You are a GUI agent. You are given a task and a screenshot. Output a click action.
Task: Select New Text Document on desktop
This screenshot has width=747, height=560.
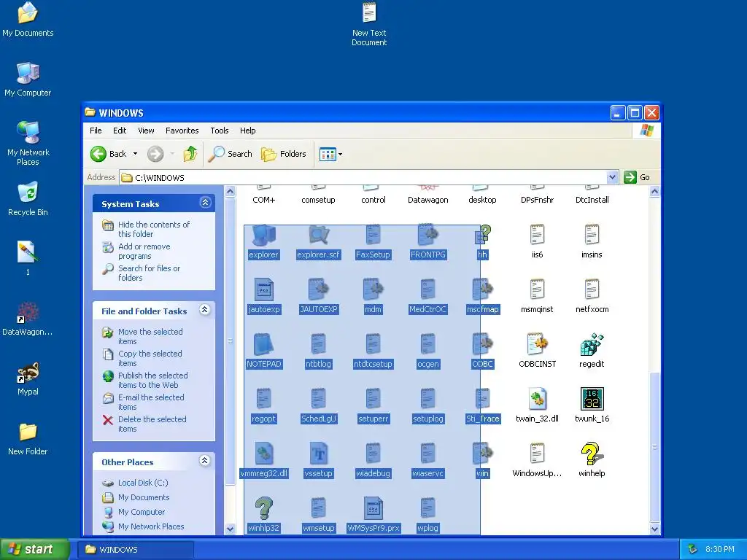coord(369,24)
